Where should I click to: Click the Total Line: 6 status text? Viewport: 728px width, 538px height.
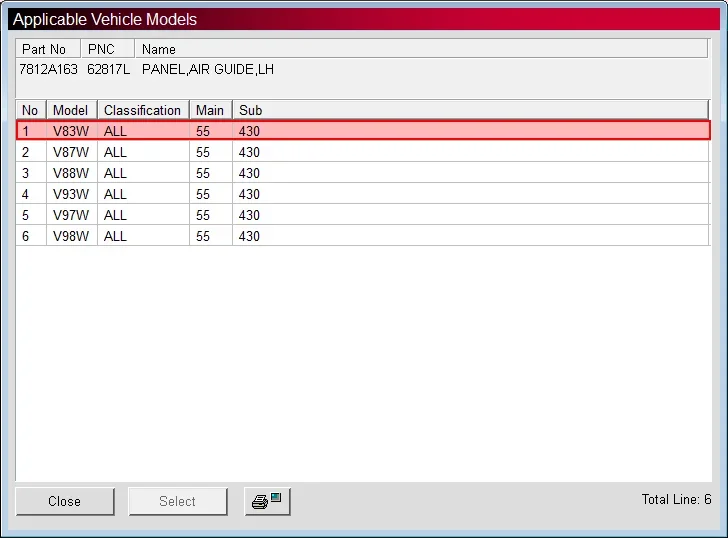(676, 499)
